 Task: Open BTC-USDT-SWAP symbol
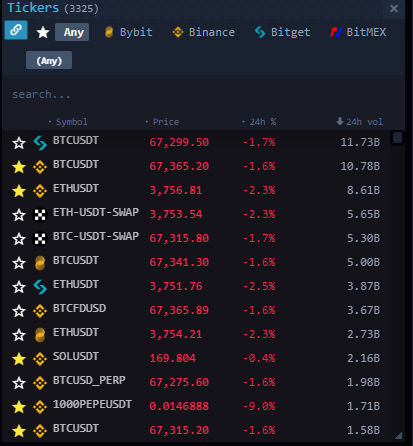pos(96,236)
